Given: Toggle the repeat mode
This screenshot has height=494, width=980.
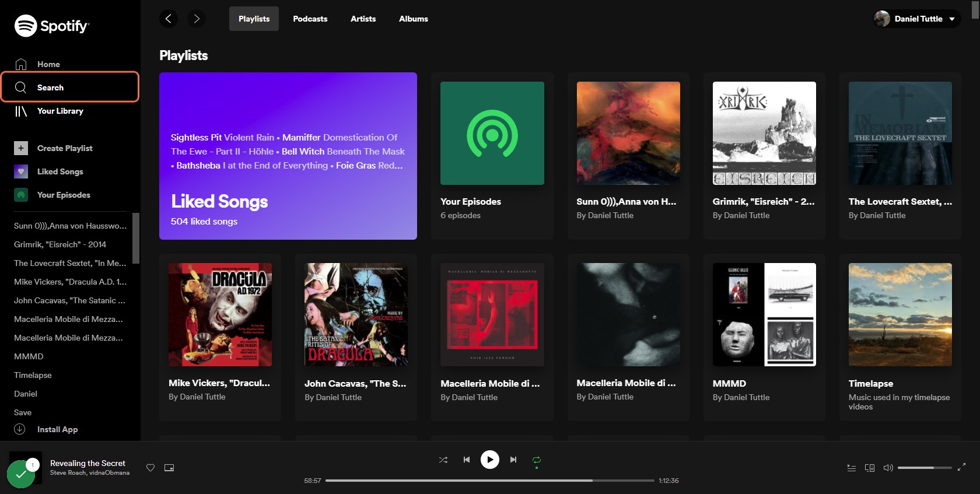Looking at the screenshot, I should [x=537, y=460].
